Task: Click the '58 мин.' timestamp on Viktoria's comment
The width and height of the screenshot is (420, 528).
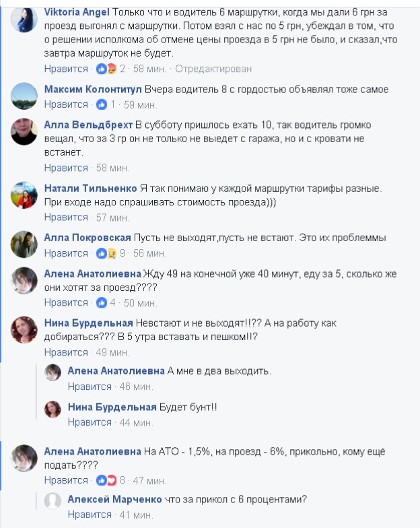Action: 149,69
